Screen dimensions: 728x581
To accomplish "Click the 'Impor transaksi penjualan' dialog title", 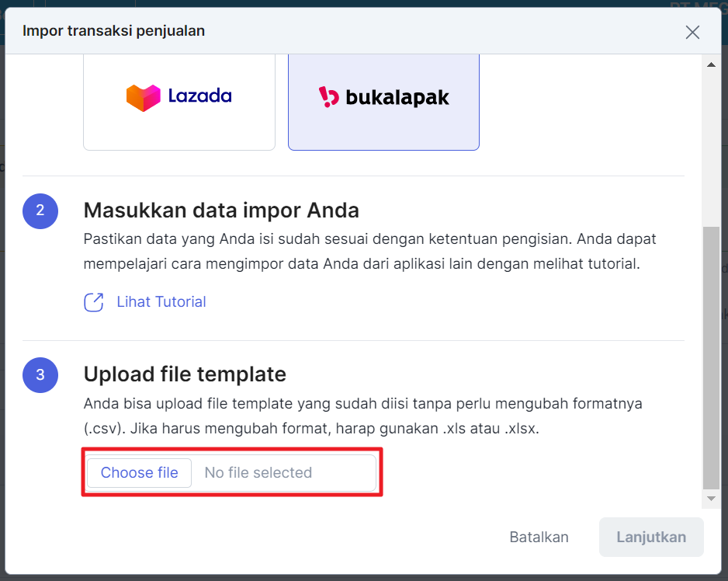I will (x=113, y=31).
